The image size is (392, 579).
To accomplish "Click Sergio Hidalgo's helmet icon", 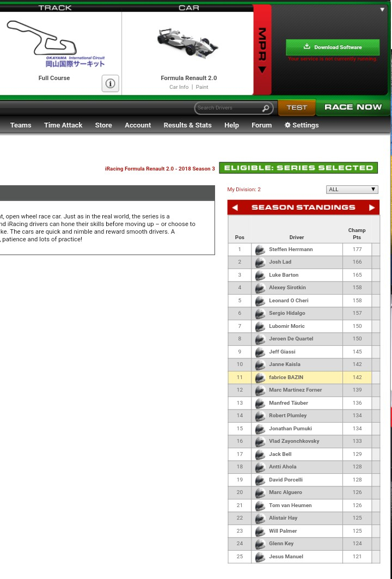I will tap(260, 313).
